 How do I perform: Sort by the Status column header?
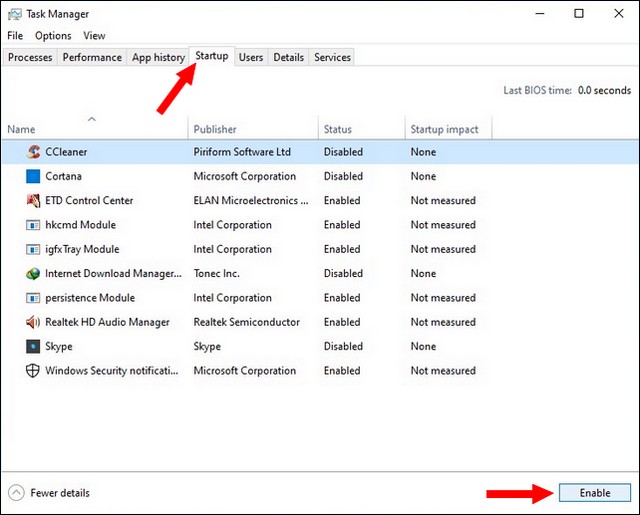pyautogui.click(x=362, y=128)
